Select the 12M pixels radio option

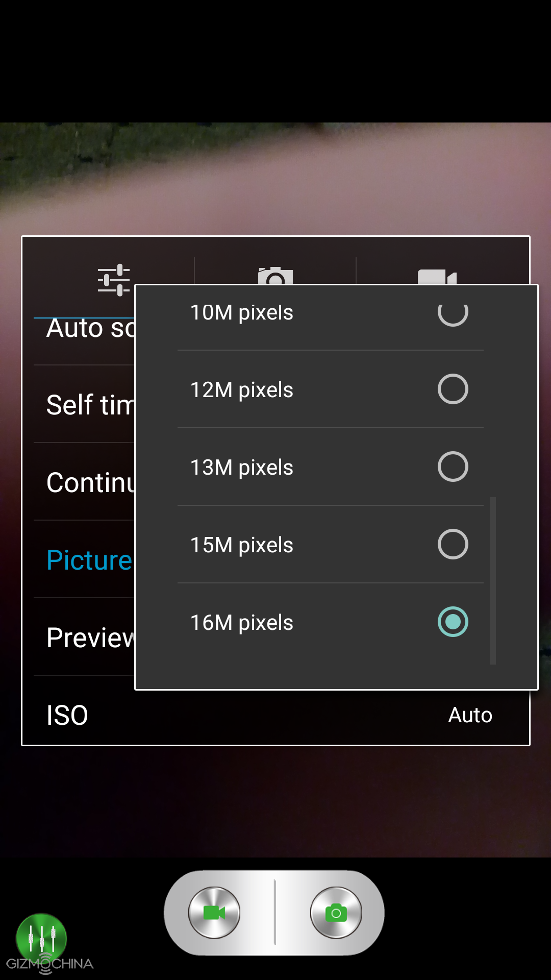pyautogui.click(x=453, y=389)
